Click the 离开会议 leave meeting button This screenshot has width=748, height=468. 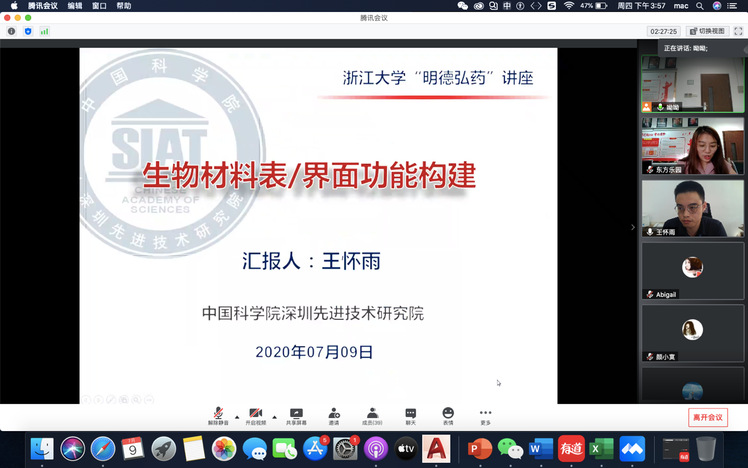708,417
